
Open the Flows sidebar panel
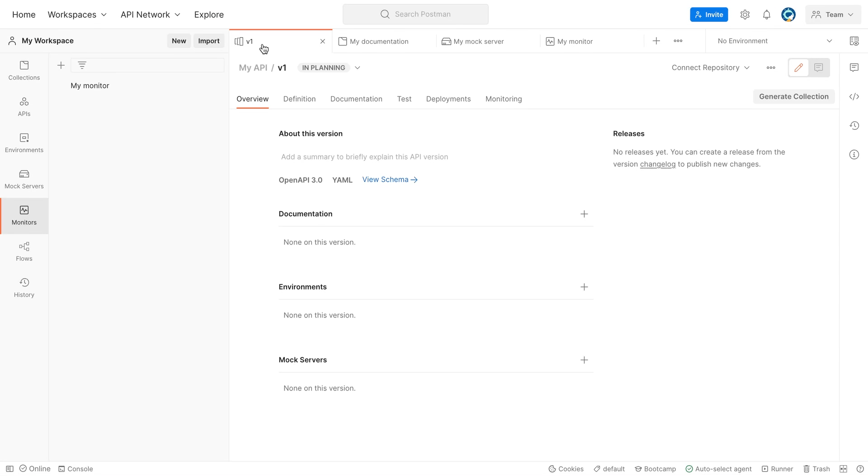[24, 251]
